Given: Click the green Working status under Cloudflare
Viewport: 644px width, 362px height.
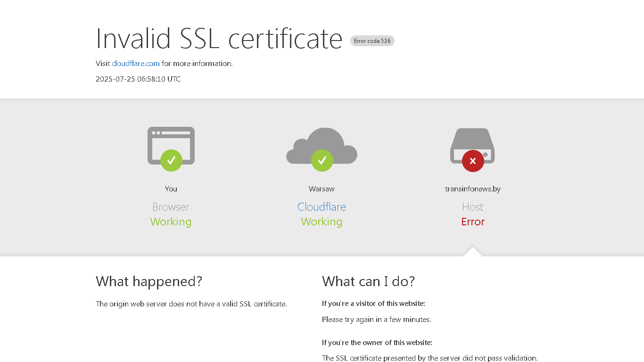Looking at the screenshot, I should click(322, 222).
